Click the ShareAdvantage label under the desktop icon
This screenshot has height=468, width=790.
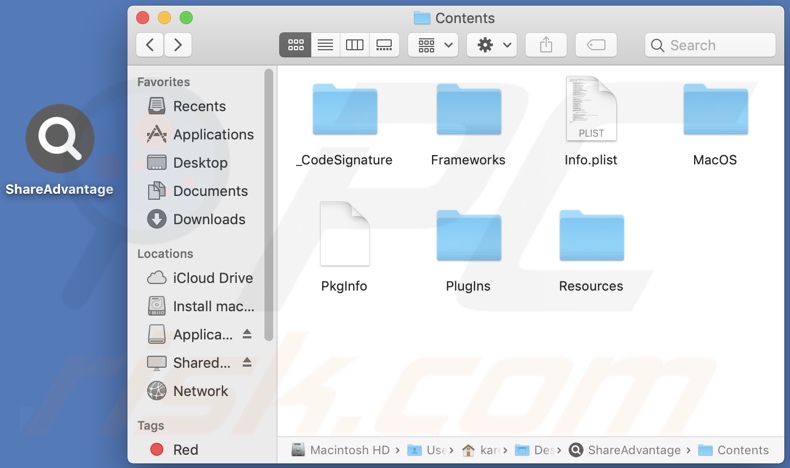59,189
